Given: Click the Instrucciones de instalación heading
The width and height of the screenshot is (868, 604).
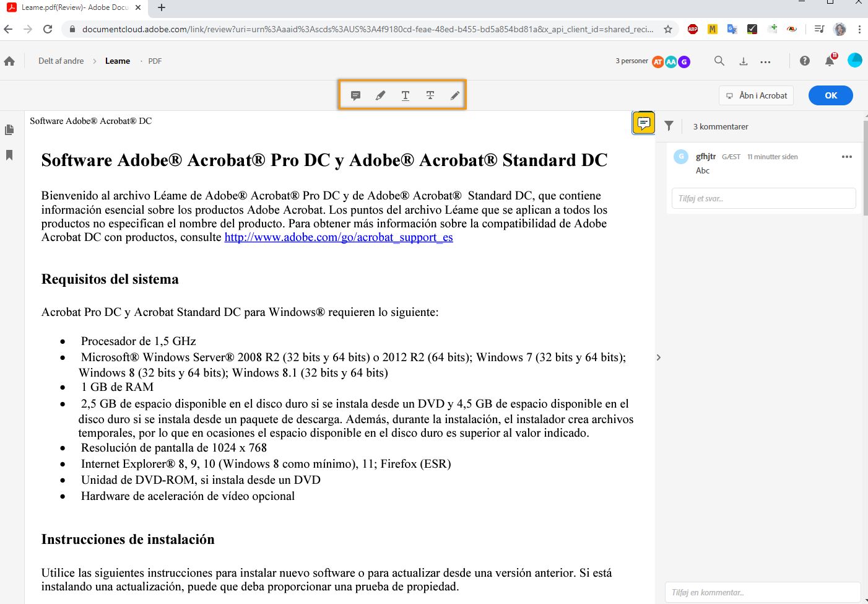Looking at the screenshot, I should point(128,540).
